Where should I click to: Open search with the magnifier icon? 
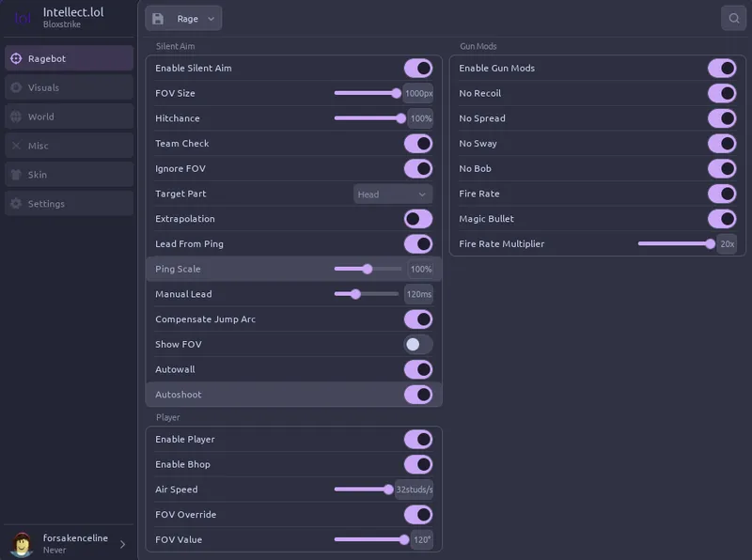point(733,18)
